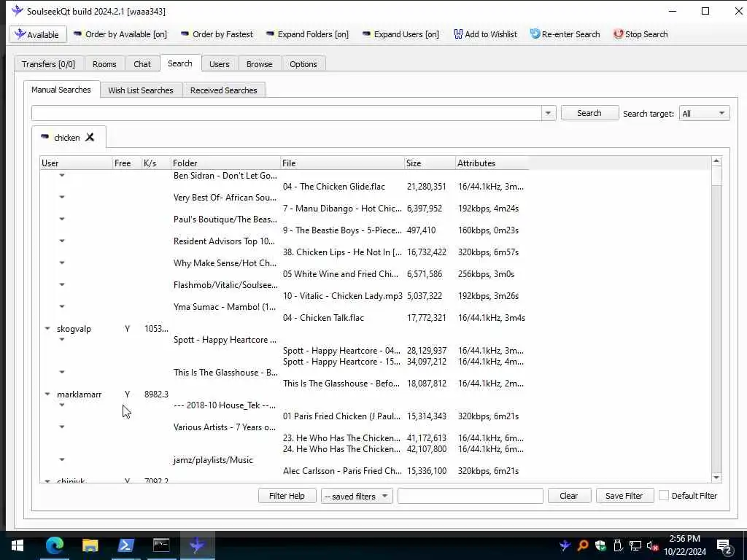Sort results by Folder column
Screen dimensions: 747x560
[225, 163]
